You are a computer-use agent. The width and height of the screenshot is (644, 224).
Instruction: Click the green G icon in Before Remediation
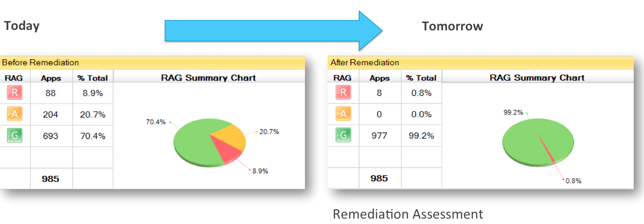pos(14,136)
